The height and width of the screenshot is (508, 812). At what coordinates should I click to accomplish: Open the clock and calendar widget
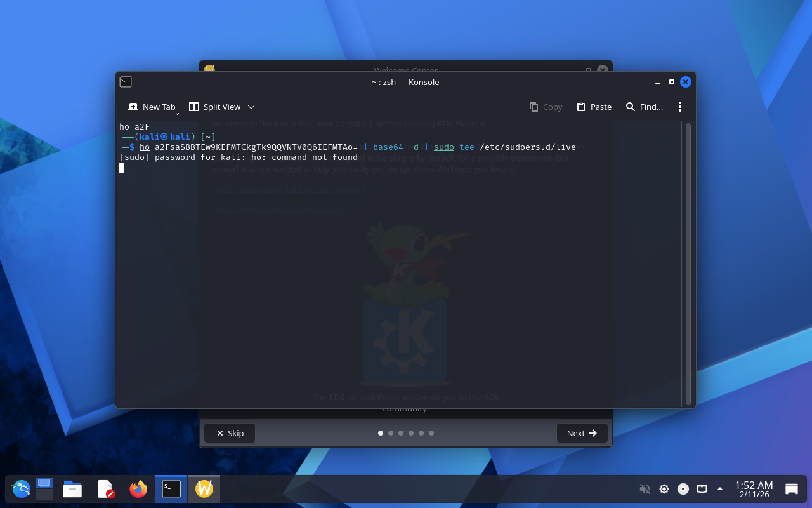coord(754,489)
